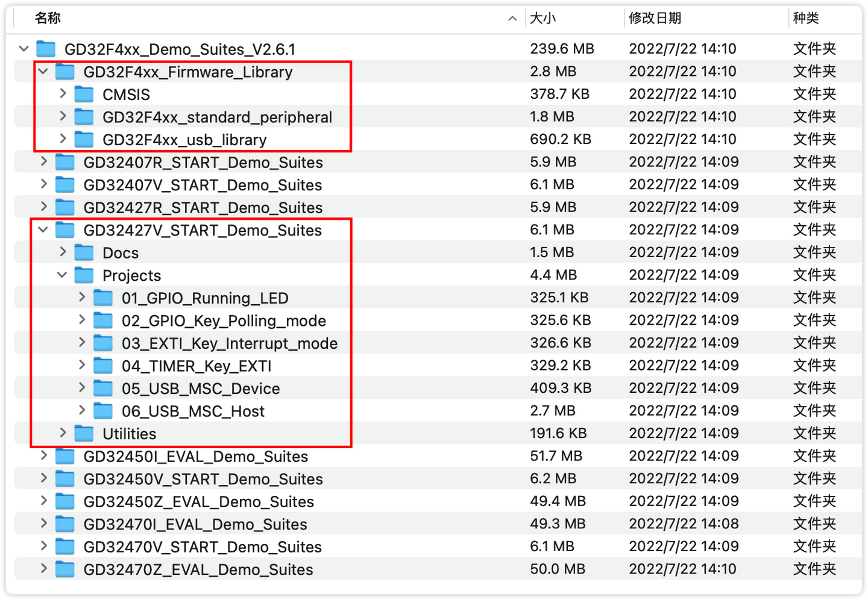
Task: Click the Utilities folder icon
Action: click(84, 433)
